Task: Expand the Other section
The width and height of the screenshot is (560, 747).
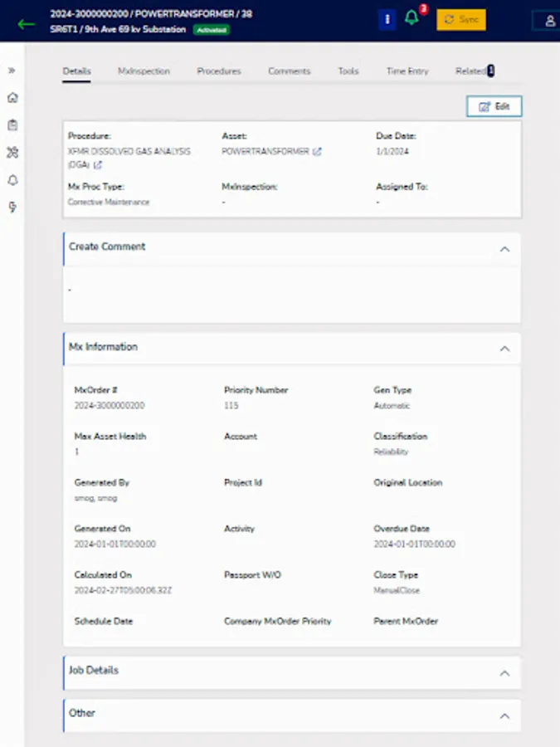Action: (504, 715)
